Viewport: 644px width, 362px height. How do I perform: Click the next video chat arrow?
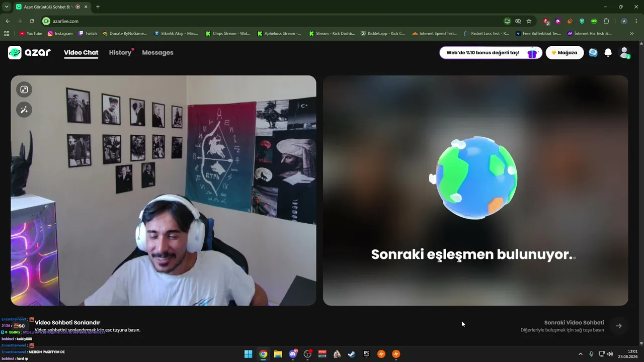pos(619,326)
